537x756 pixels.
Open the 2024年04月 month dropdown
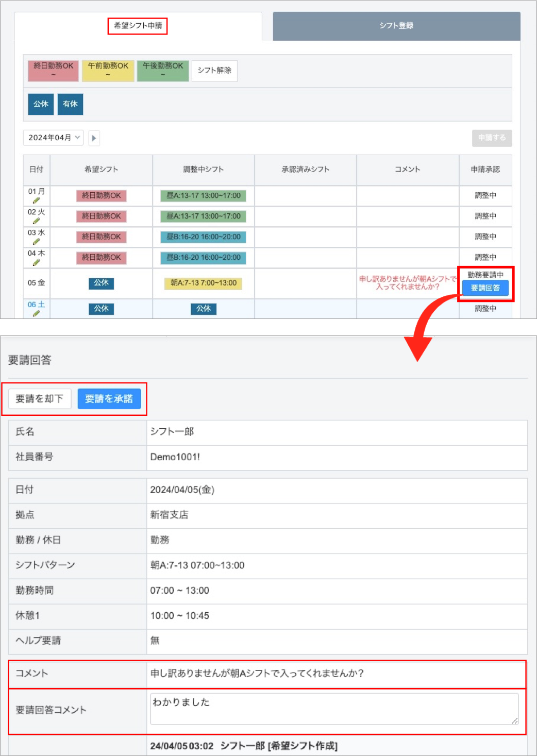[x=53, y=138]
